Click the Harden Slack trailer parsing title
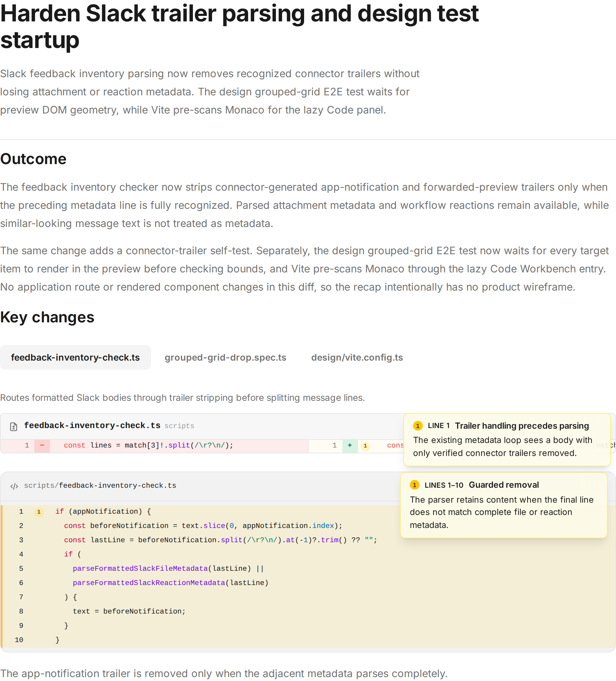The image size is (616, 681). coord(240,27)
